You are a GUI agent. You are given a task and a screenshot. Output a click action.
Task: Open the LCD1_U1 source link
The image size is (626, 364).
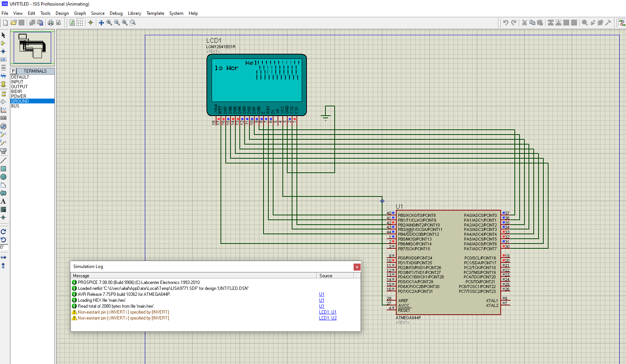(328, 312)
